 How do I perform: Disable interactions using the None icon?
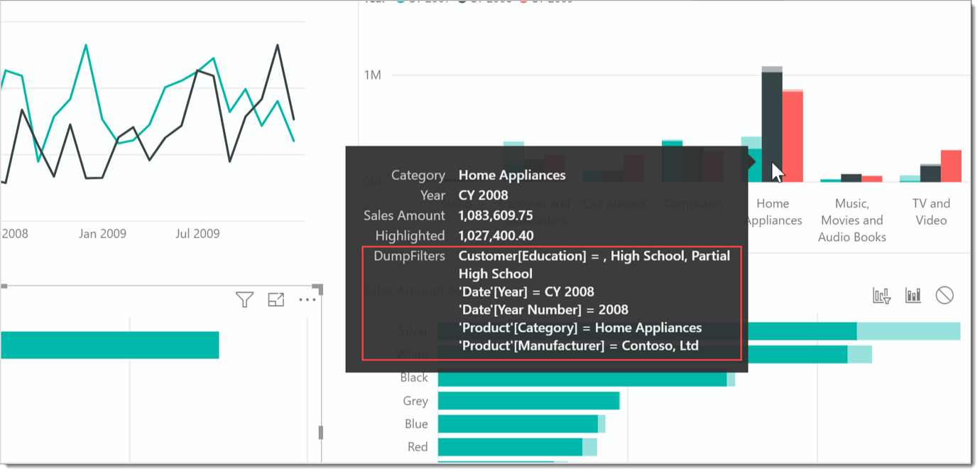[945, 294]
